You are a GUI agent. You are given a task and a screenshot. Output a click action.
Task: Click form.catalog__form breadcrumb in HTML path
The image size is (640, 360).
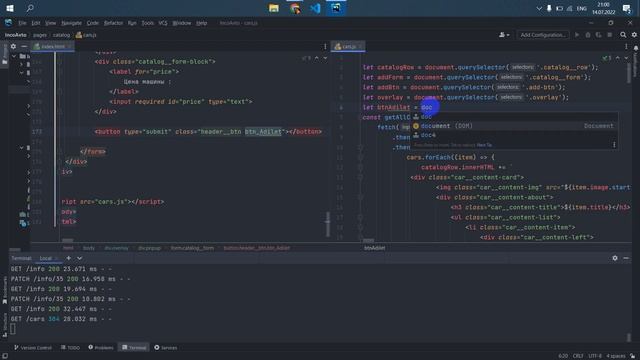click(192, 248)
